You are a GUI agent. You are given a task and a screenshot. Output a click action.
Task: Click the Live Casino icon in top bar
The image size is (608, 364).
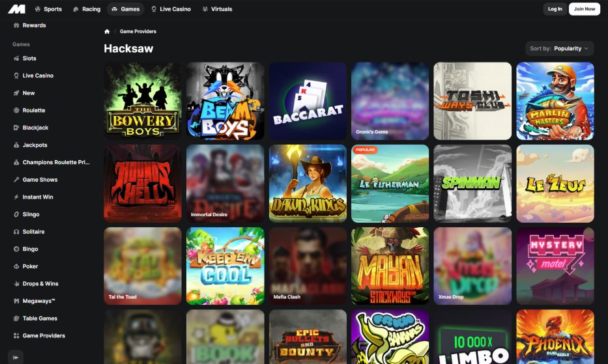click(x=154, y=9)
